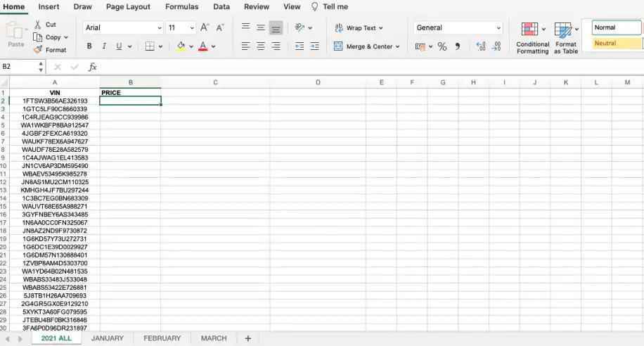Expand the borders options arrow
644x346 pixels.
[x=160, y=46]
